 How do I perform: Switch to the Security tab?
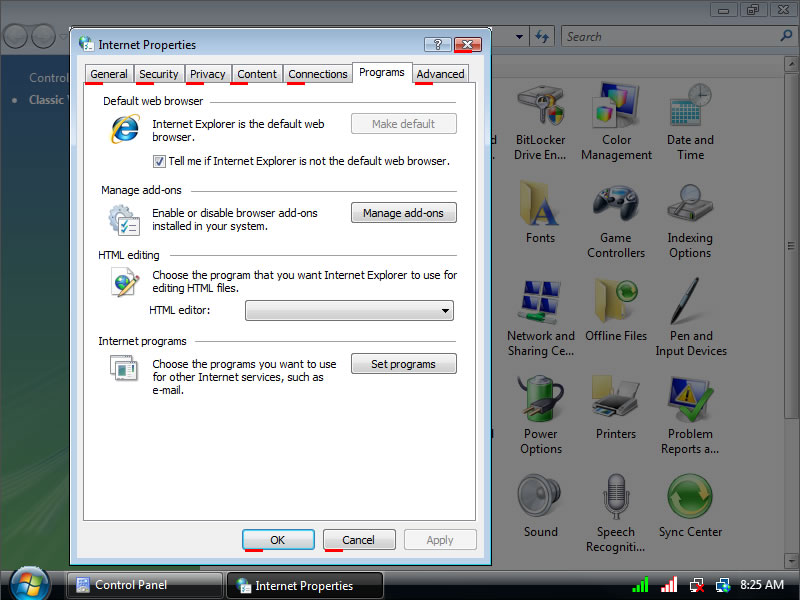coord(159,74)
